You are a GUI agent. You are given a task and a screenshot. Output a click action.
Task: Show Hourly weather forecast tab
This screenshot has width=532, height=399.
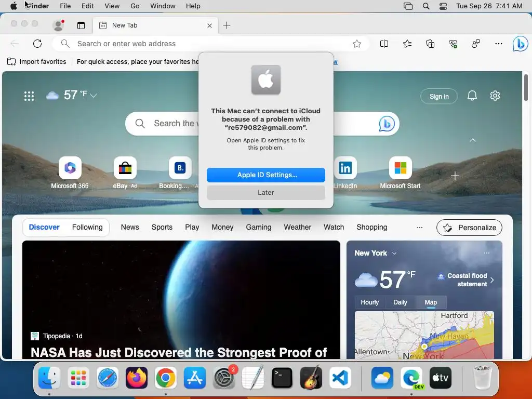(x=369, y=302)
